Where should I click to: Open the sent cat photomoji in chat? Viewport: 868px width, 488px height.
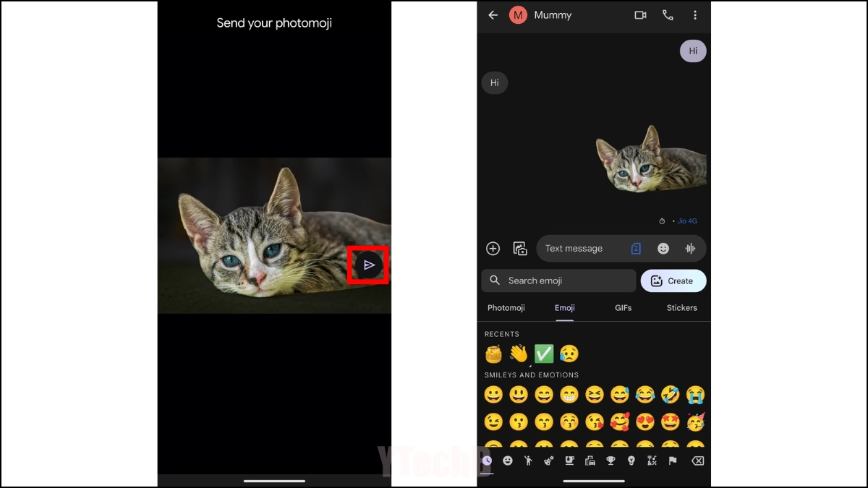point(651,160)
